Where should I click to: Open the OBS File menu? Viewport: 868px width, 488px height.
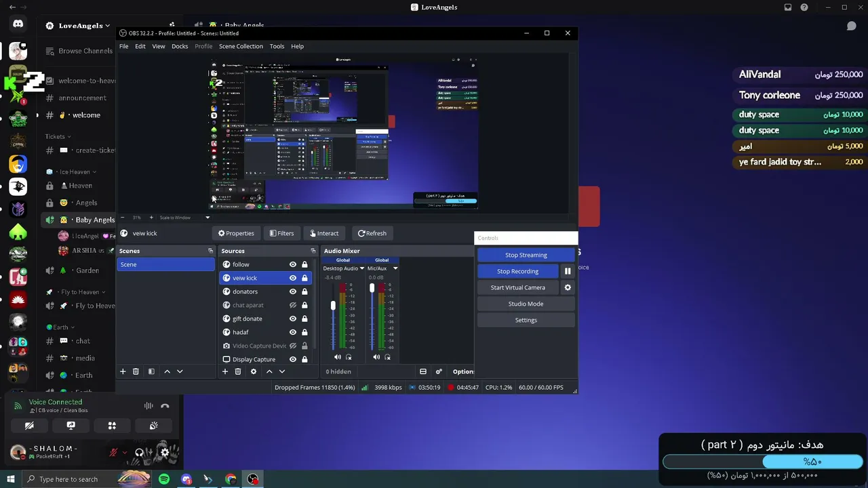point(123,46)
